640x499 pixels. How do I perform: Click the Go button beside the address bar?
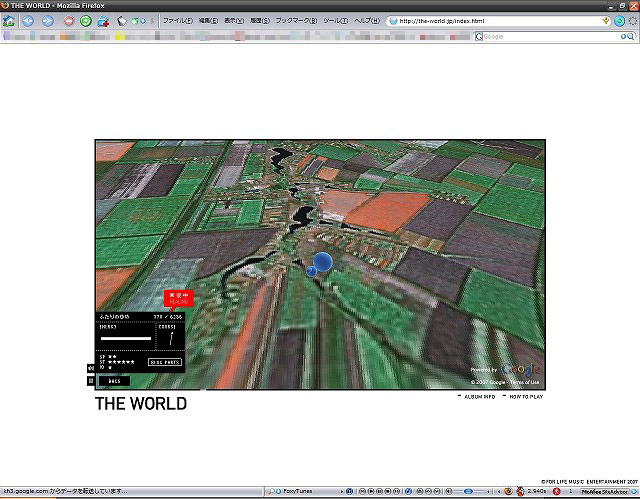(x=619, y=21)
